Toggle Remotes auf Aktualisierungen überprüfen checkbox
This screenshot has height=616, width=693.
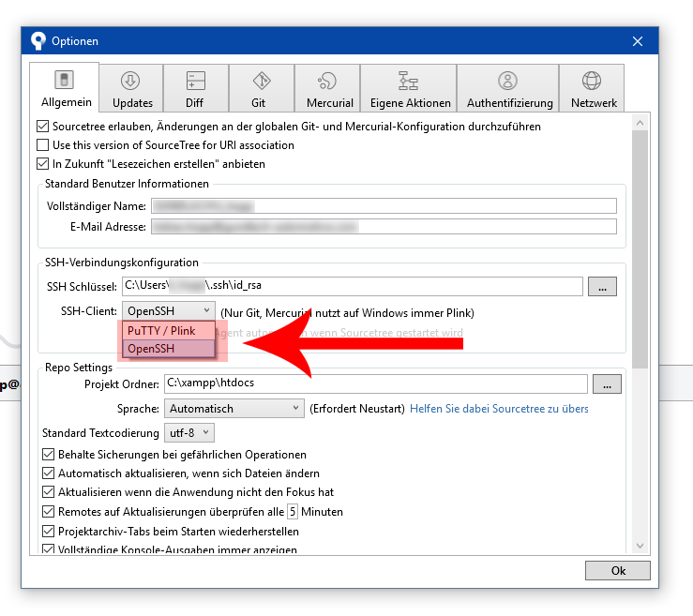coord(48,512)
